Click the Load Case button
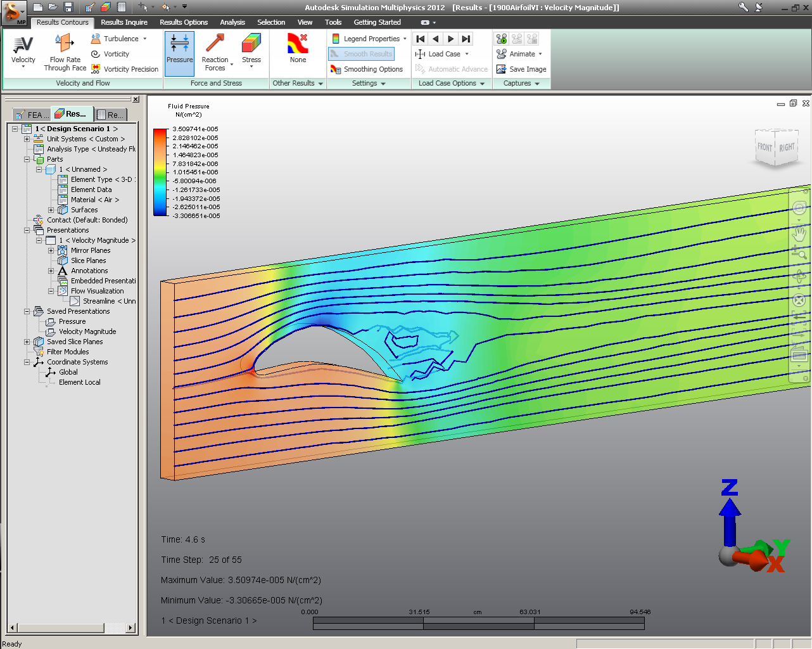 [x=438, y=54]
